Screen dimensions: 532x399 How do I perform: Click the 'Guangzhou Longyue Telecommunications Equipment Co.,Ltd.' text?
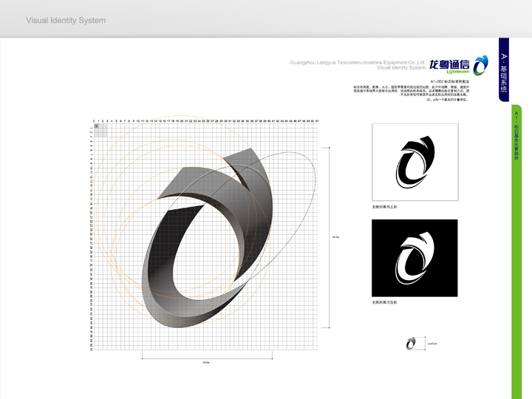(x=358, y=62)
